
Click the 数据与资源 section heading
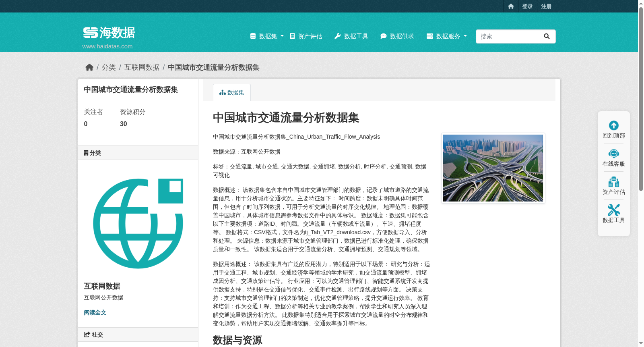coord(237,340)
